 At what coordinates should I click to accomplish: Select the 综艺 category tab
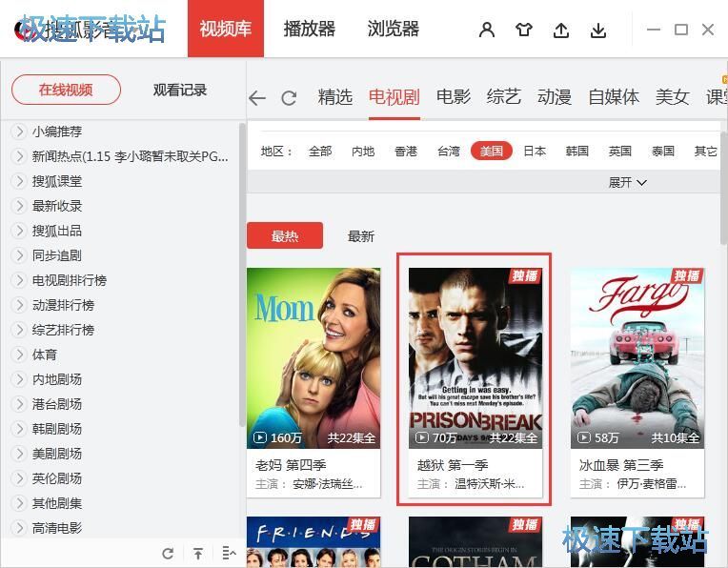click(x=504, y=97)
